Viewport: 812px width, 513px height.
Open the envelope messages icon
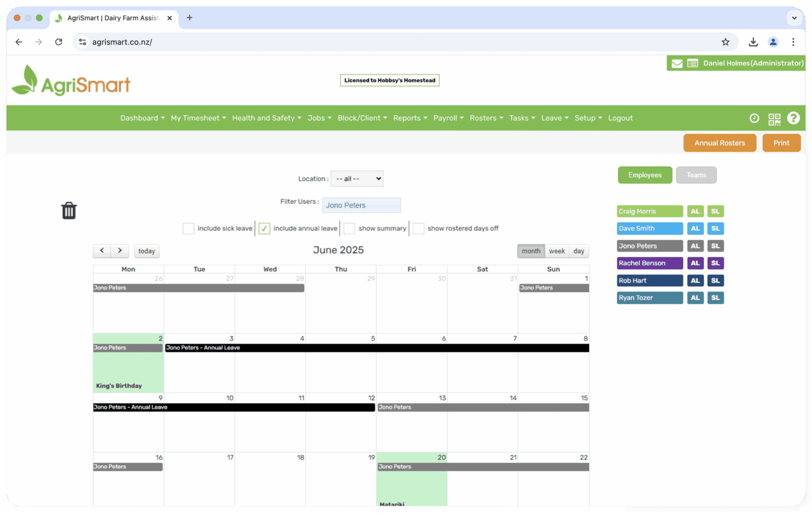[677, 63]
